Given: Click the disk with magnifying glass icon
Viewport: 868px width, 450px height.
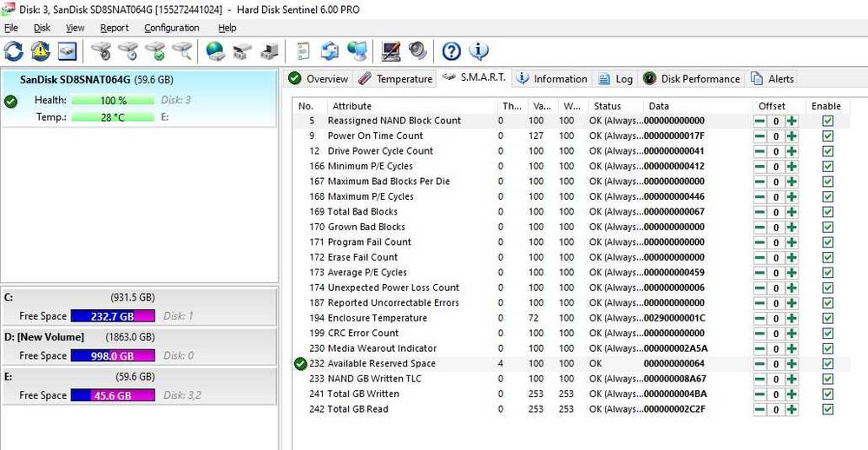Looking at the screenshot, I should point(182,51).
